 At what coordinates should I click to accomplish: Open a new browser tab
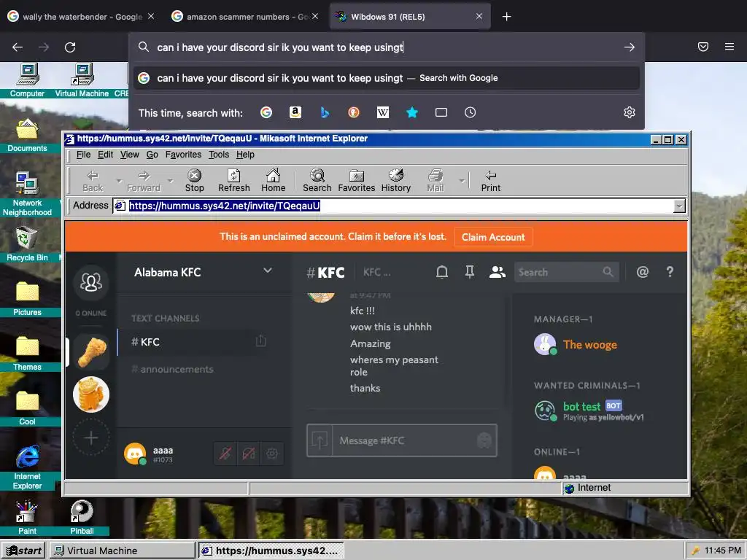coord(506,17)
